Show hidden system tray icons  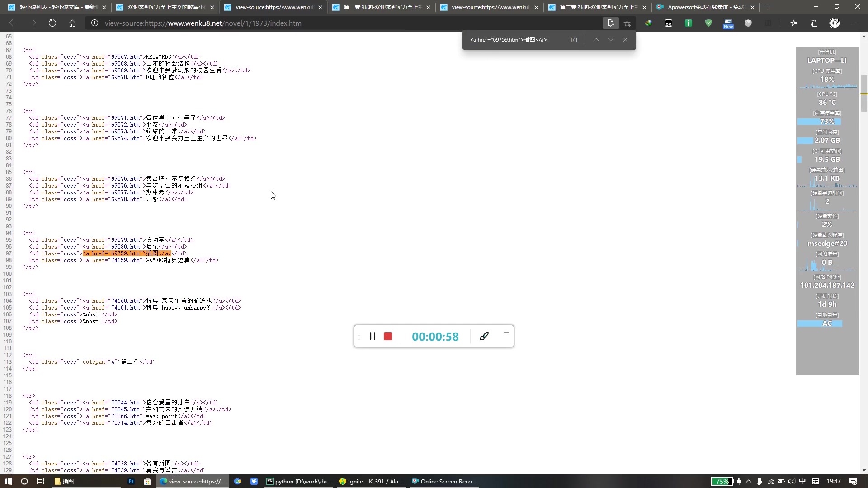pos(749,481)
